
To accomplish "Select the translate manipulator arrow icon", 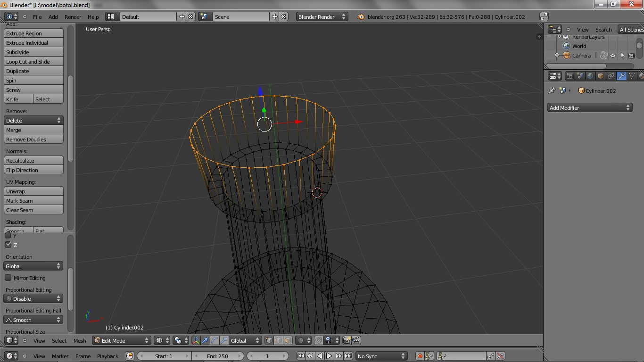I will (205, 340).
